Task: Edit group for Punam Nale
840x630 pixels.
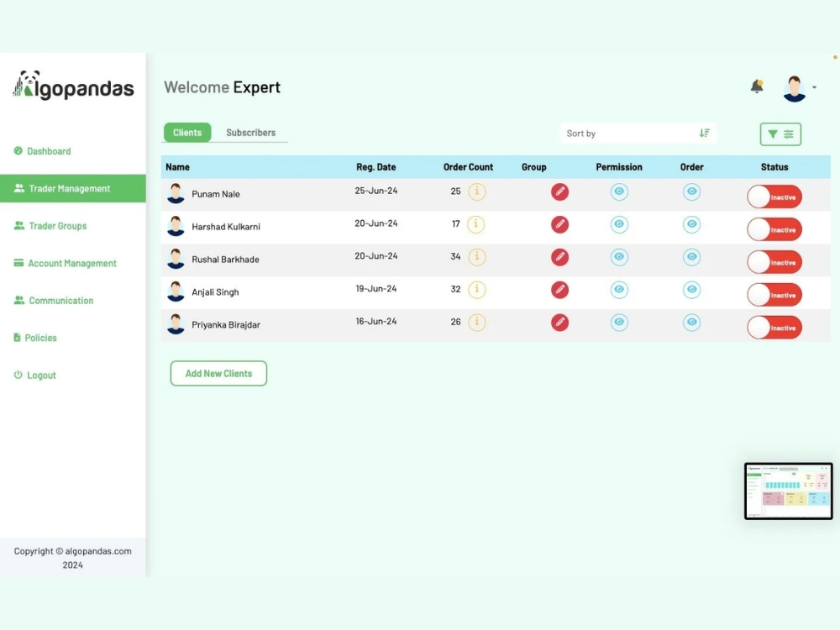Action: pos(559,192)
